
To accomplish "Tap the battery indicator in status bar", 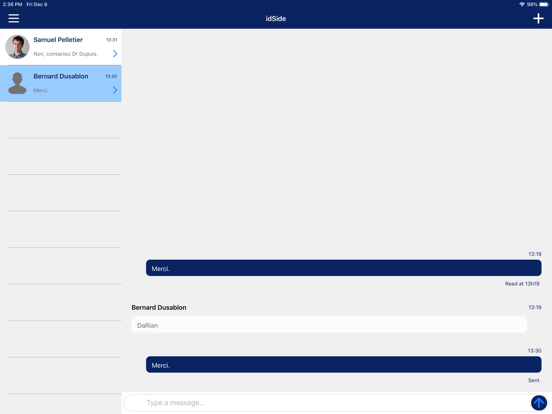I will (x=544, y=4).
